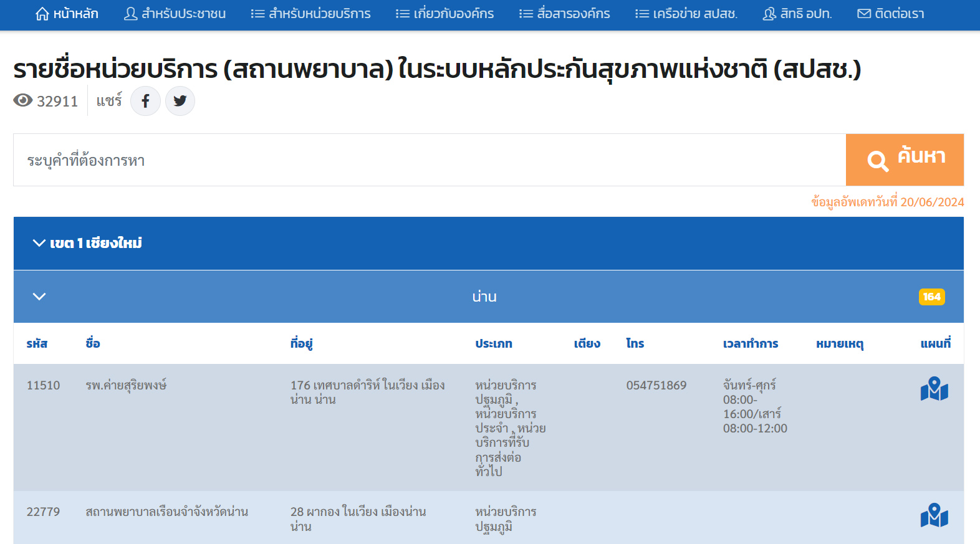Viewport: 980px width, 544px height.
Task: Click the orange ค้นหา search button
Action: coord(905,160)
